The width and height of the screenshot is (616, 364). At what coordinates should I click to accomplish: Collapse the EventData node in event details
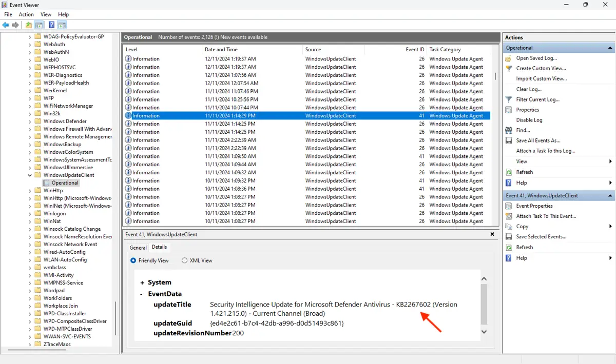[142, 294]
